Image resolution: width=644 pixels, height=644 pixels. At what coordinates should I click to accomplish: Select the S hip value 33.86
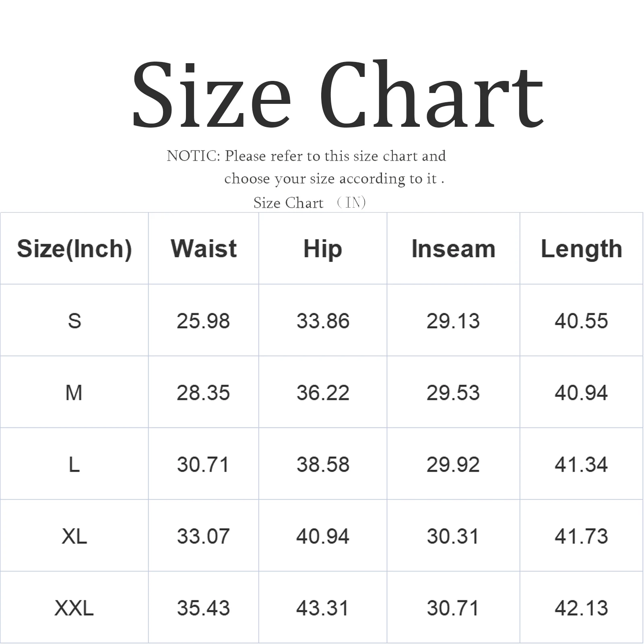click(323, 321)
